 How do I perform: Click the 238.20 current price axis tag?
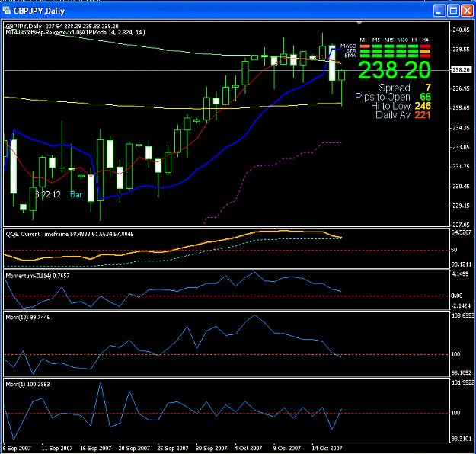(x=461, y=70)
